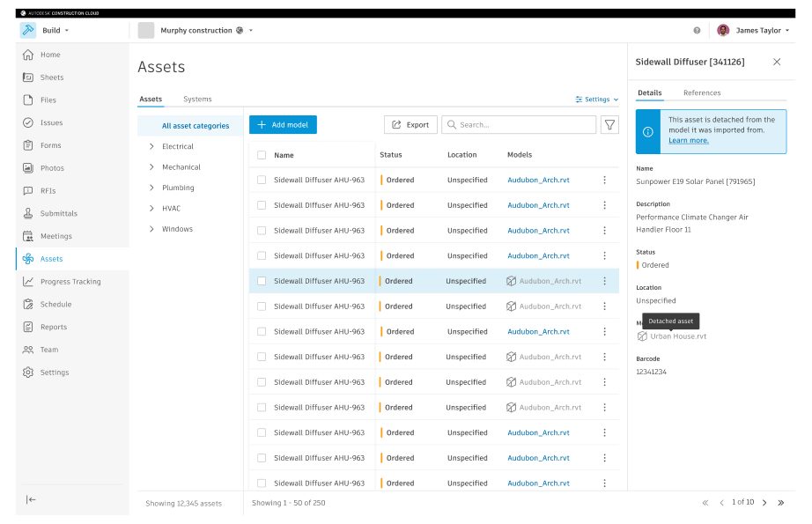Click the asset Search field
The width and height of the screenshot is (812, 524).
click(x=519, y=125)
